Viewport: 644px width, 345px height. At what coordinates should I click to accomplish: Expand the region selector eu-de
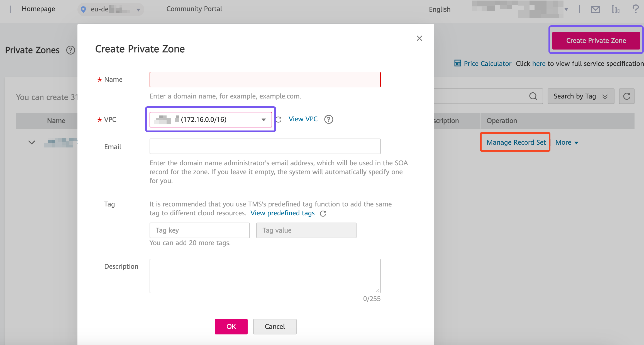point(111,9)
